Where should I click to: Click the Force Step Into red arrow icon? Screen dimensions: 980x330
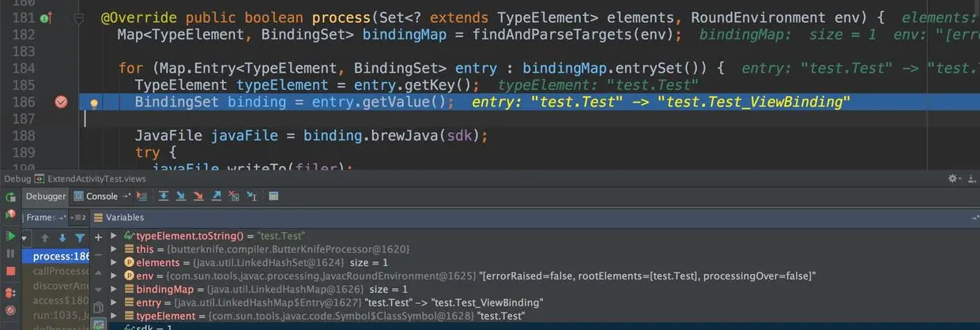point(198,196)
